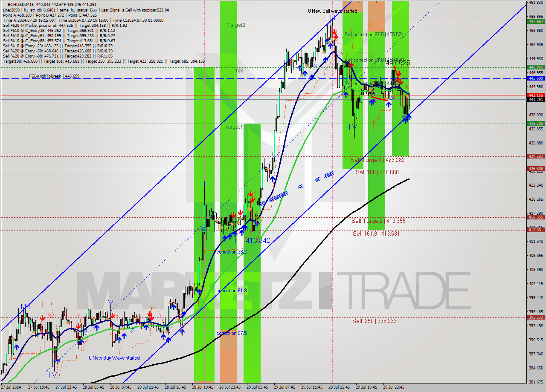The image size is (546, 392).
Task: Click the '28 Jul 15:45' time axis label
Action: [174, 388]
